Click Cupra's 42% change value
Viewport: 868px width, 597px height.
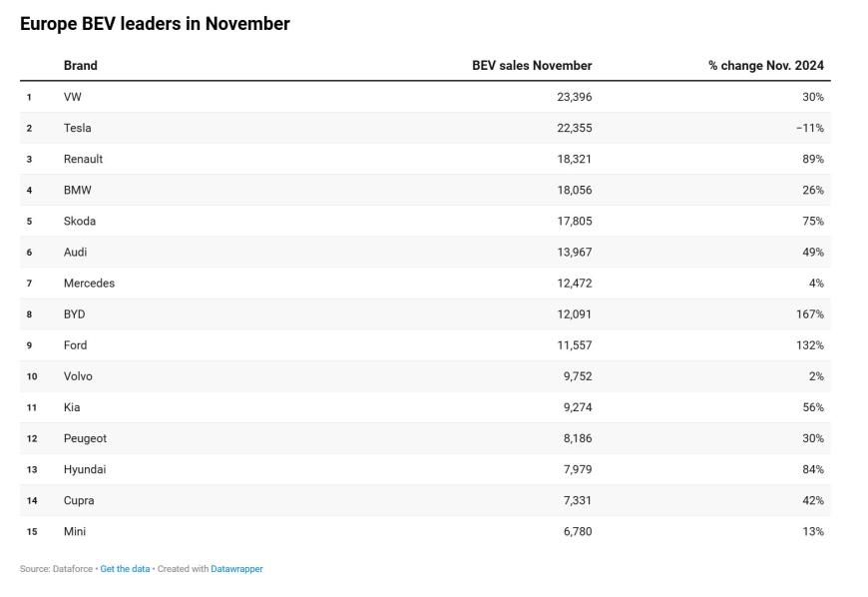[812, 500]
